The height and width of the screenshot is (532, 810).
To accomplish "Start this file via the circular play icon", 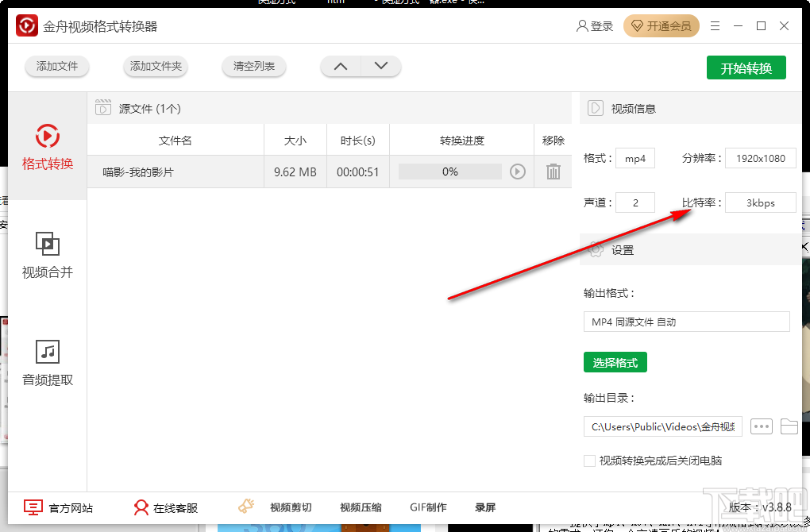I will [x=519, y=172].
